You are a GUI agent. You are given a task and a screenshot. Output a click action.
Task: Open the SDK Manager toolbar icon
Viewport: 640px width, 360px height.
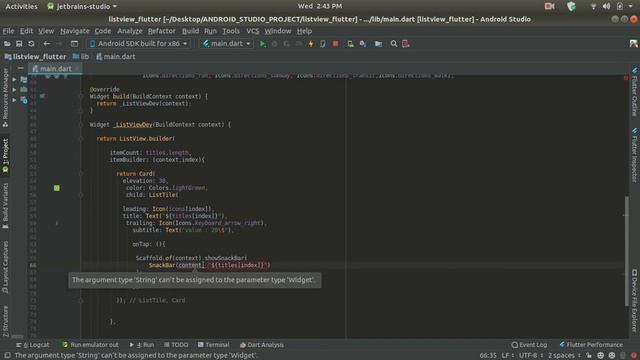point(362,44)
